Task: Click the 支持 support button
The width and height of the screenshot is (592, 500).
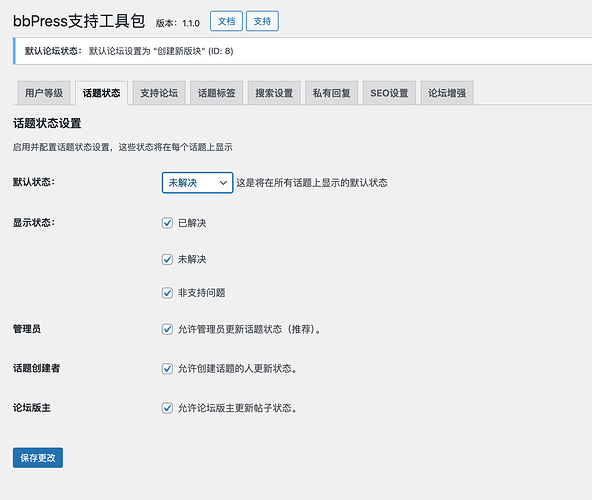Action: pos(262,21)
